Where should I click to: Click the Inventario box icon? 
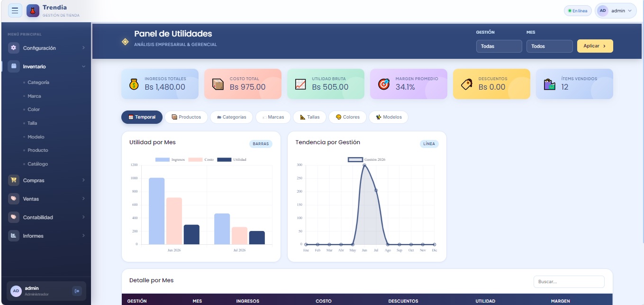14,66
